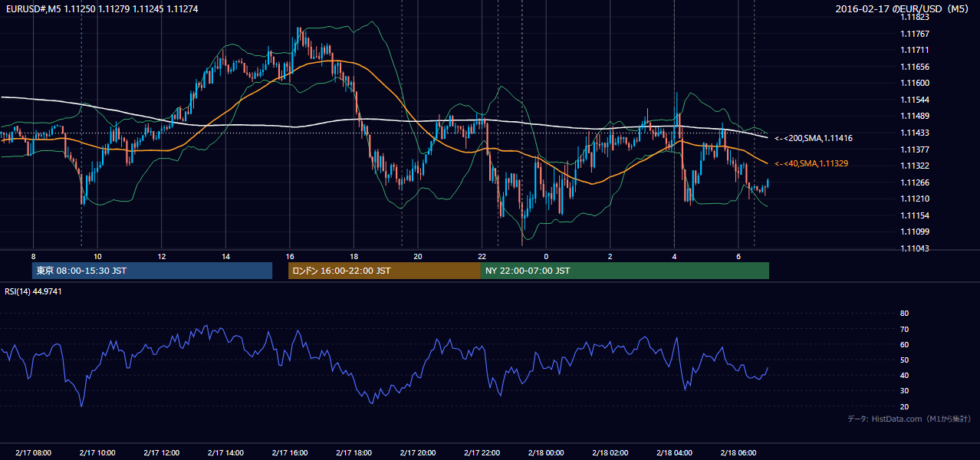Click price axis value 1.11377

(915, 149)
